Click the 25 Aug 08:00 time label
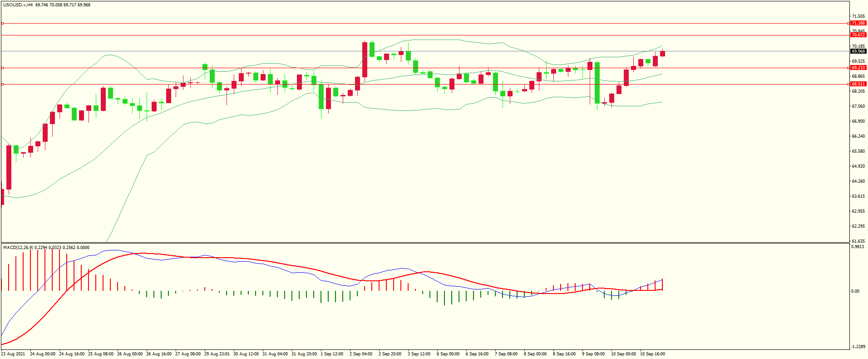 tap(101, 354)
